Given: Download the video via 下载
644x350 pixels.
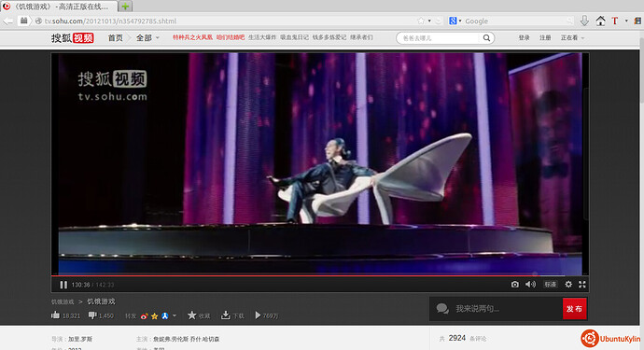Looking at the screenshot, I should pyautogui.click(x=232, y=315).
